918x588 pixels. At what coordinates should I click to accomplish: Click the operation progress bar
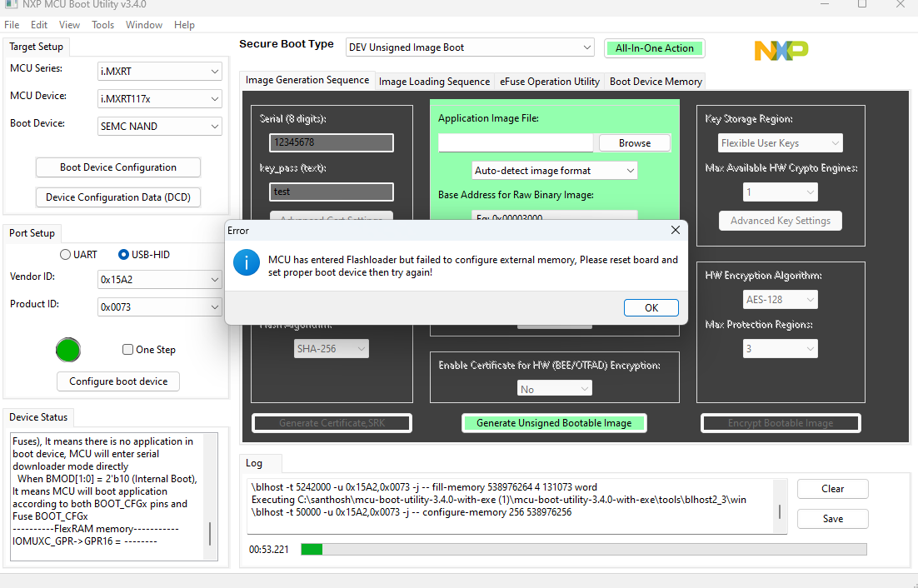pyautogui.click(x=583, y=549)
